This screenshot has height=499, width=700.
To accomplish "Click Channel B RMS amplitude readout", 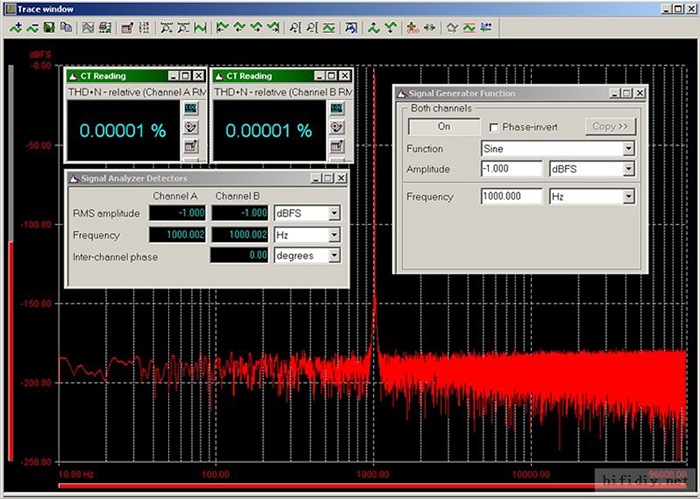I will (x=240, y=213).
